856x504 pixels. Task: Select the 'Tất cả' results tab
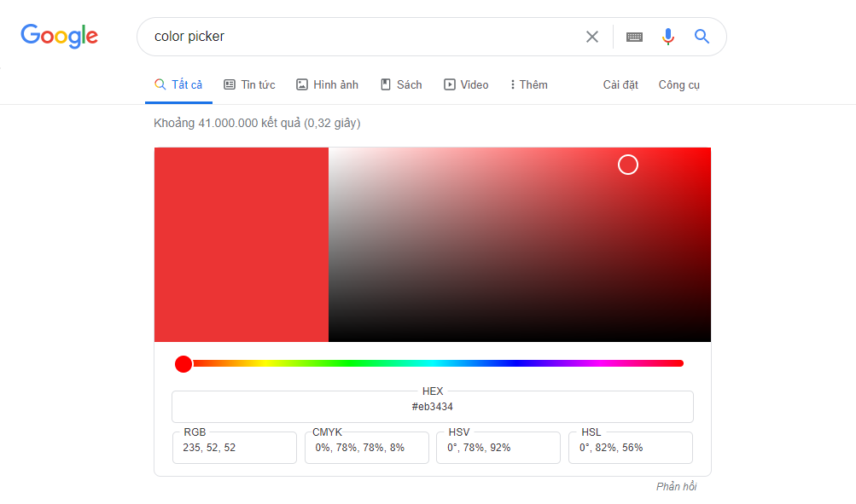[x=178, y=85]
